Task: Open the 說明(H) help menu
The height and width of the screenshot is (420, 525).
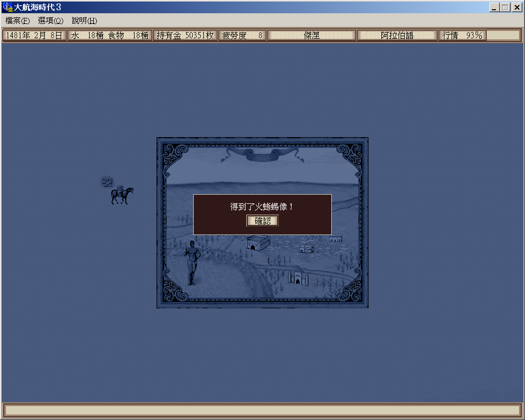Action: (84, 21)
